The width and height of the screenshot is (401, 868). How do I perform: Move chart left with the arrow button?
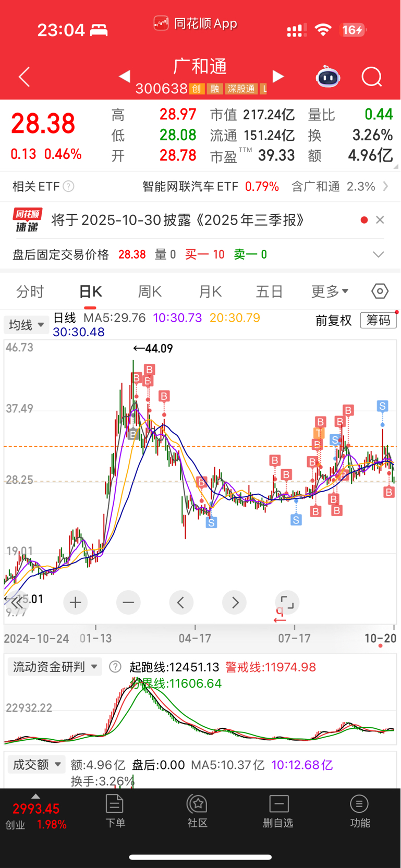[181, 603]
